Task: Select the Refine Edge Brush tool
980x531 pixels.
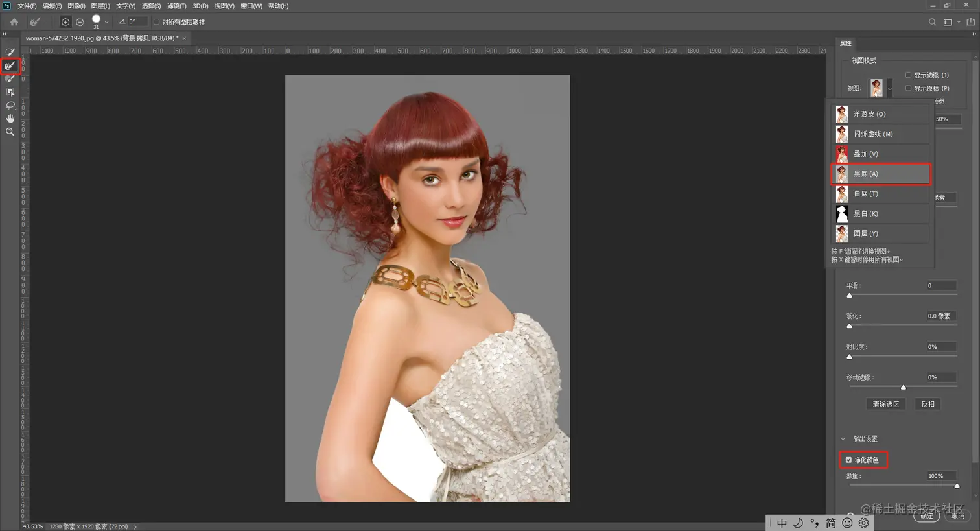Action: pos(10,65)
